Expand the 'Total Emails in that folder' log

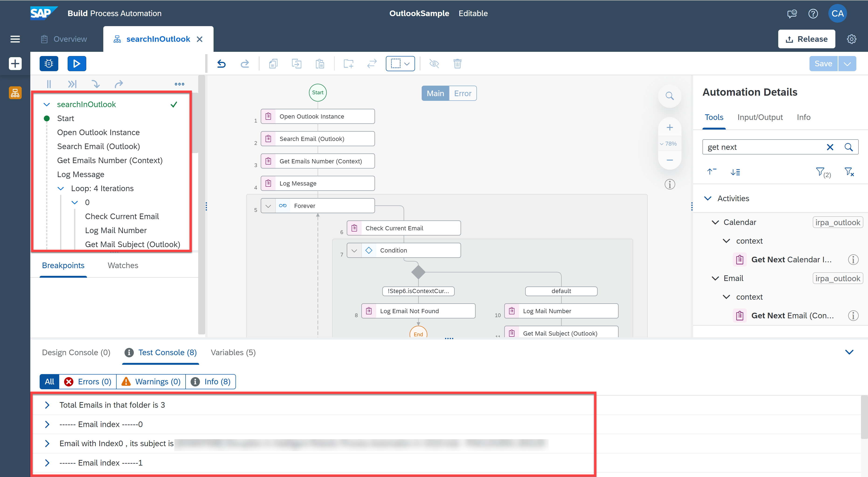pos(47,405)
